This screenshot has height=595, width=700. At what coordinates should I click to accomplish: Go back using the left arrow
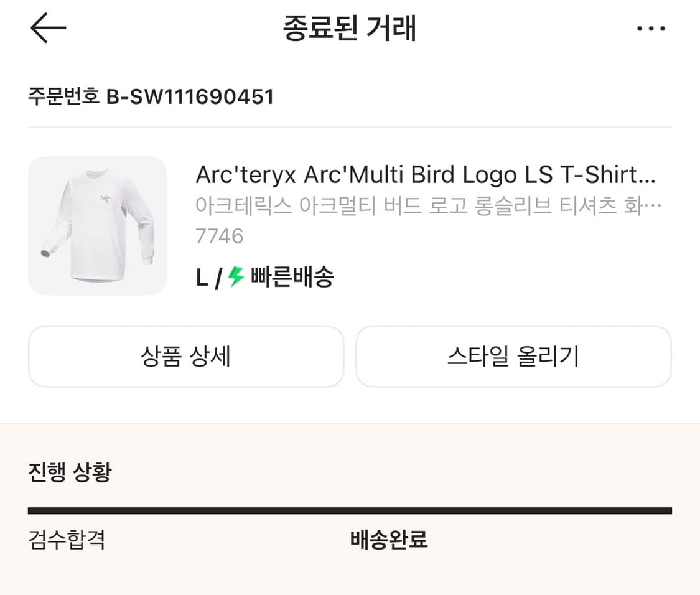click(x=48, y=29)
